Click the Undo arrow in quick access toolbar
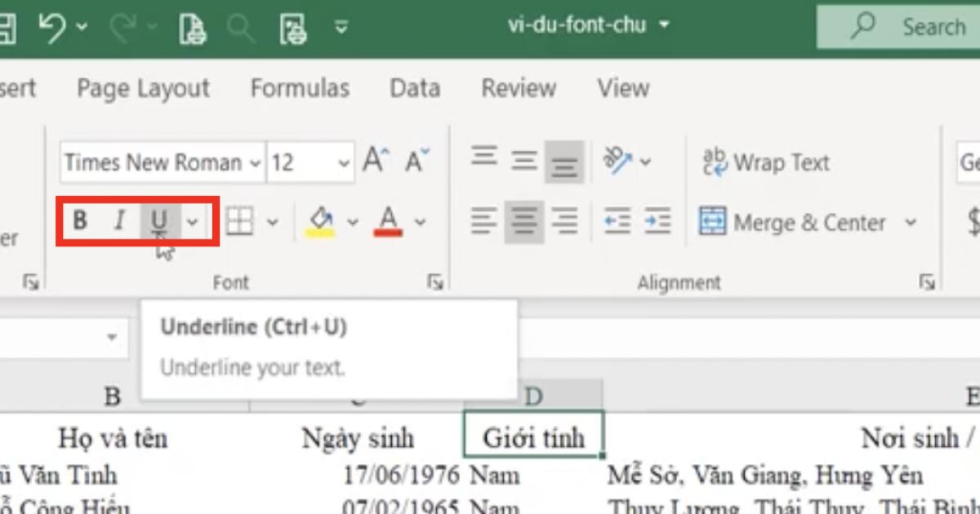This screenshot has height=514, width=980. (51, 29)
